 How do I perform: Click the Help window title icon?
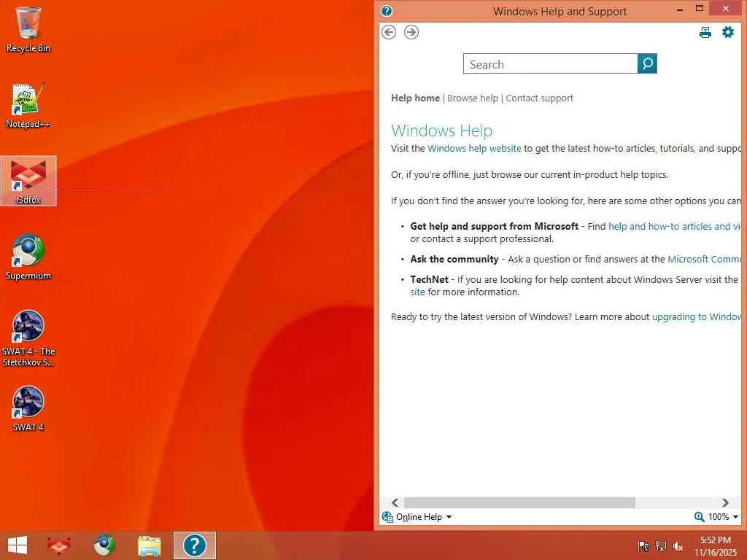click(387, 11)
